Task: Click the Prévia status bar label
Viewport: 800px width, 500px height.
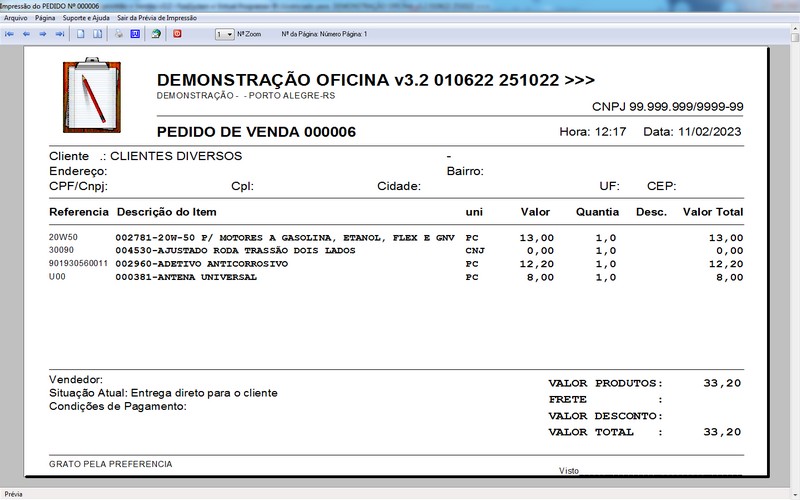Action: 14,494
